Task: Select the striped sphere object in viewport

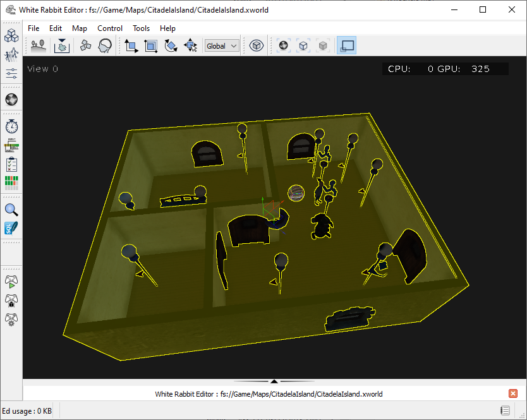Action: 296,193
